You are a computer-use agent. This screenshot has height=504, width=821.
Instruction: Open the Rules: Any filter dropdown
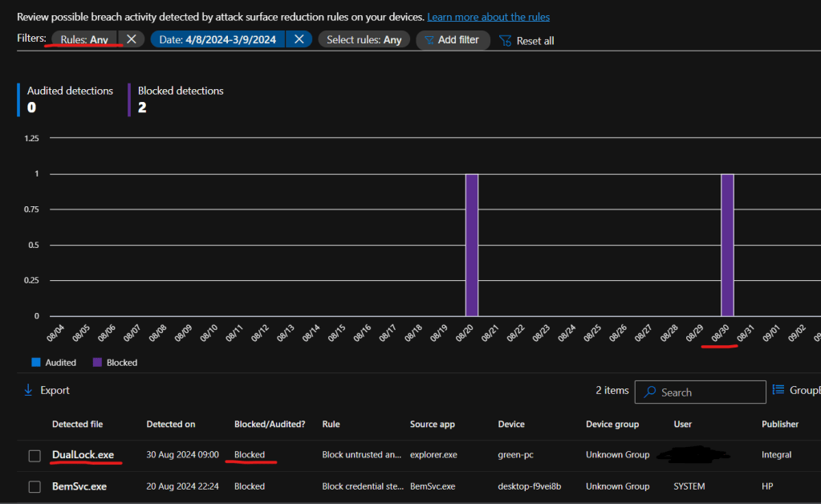click(85, 39)
